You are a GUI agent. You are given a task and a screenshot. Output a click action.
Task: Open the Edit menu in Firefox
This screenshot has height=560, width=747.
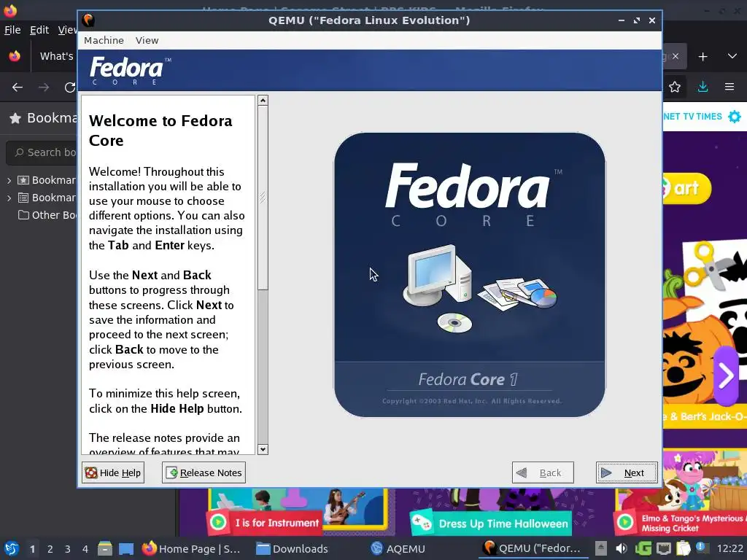click(x=39, y=30)
